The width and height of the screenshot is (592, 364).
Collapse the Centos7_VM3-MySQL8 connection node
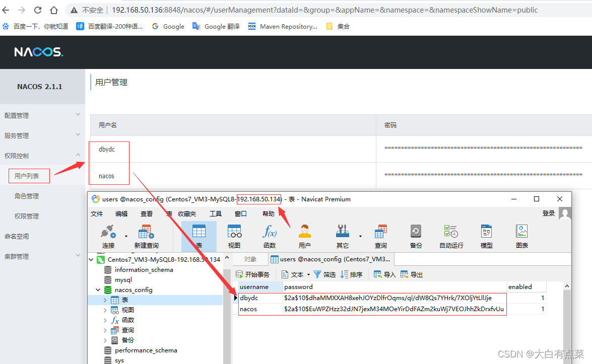91,259
